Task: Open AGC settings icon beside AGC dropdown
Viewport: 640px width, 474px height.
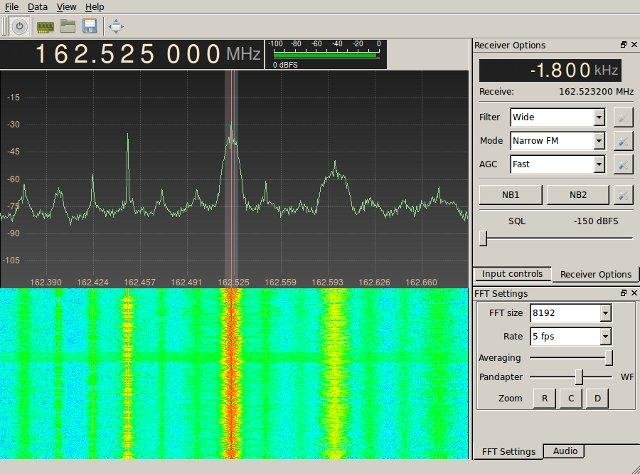Action: click(x=623, y=165)
